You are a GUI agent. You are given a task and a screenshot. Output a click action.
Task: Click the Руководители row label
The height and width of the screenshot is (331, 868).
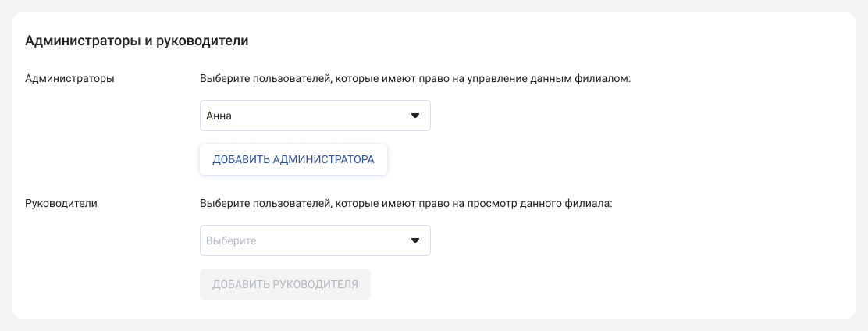pyautogui.click(x=62, y=203)
